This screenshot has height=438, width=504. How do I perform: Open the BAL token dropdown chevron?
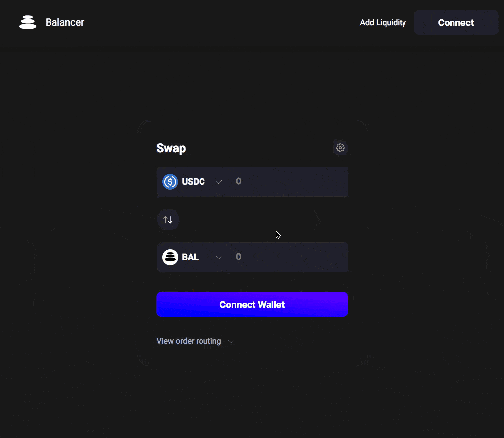click(x=218, y=257)
